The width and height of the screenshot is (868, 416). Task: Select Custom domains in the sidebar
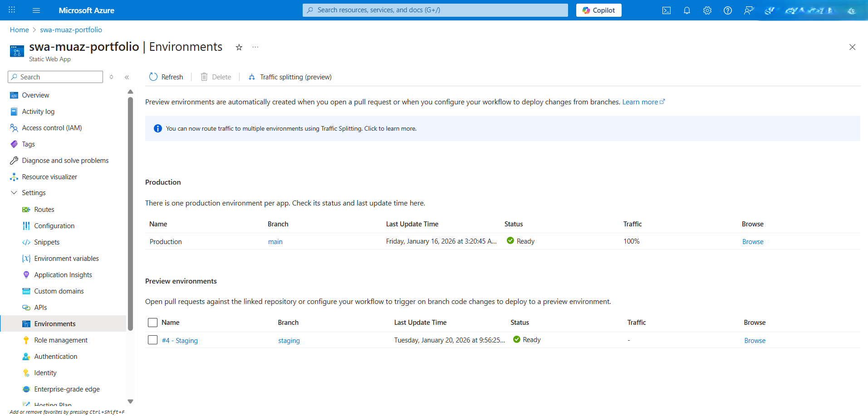[x=59, y=291]
